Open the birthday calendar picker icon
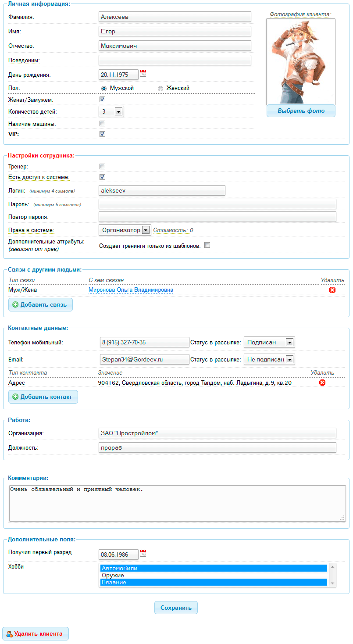 pos(143,74)
